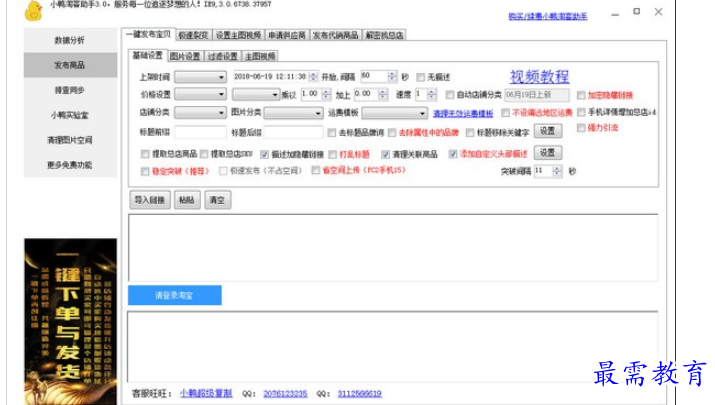Expand the 图片分类 dropdown

293,113
